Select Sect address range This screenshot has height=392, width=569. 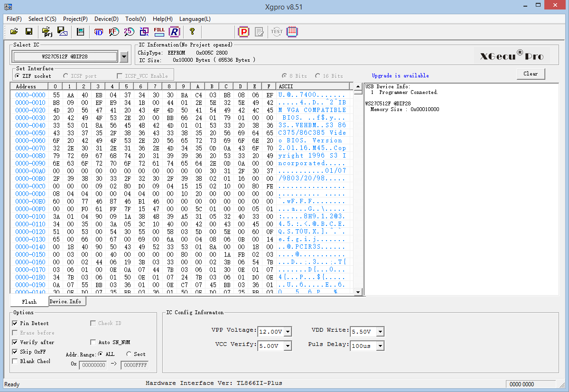[x=136, y=354]
